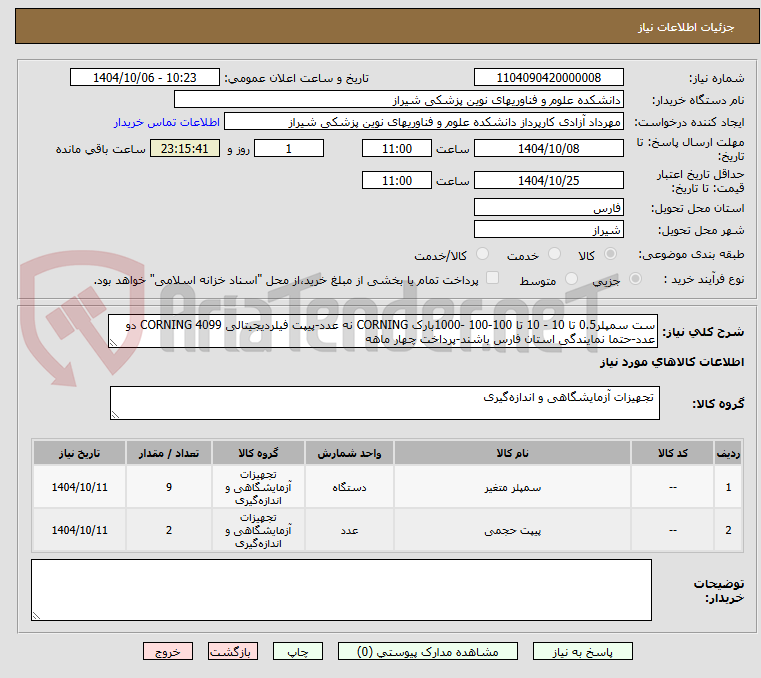761x678 pixels.
Task: Click the resize grip of the شرح کلی نیاز box
Action: 113,343
